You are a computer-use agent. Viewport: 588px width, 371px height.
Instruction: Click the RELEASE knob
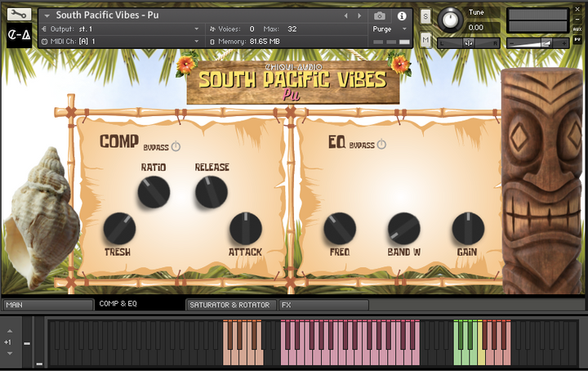(x=212, y=192)
